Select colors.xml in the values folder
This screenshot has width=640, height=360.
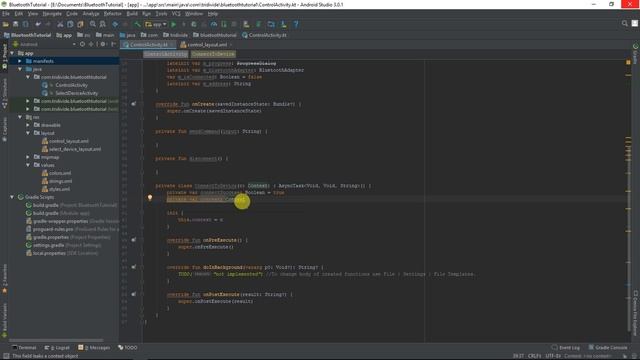[60, 173]
